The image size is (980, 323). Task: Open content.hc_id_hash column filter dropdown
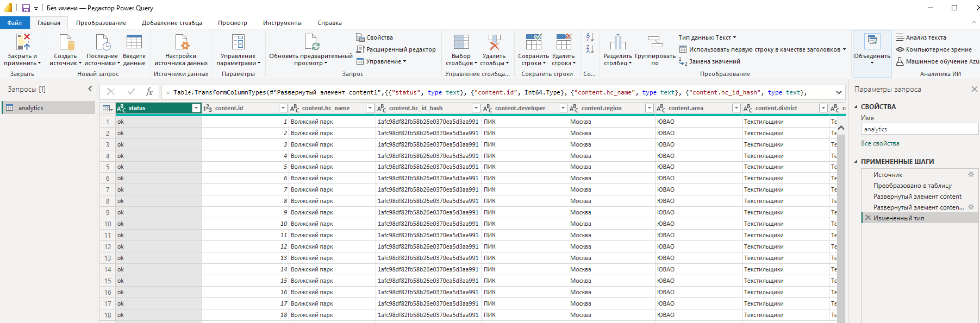point(476,108)
